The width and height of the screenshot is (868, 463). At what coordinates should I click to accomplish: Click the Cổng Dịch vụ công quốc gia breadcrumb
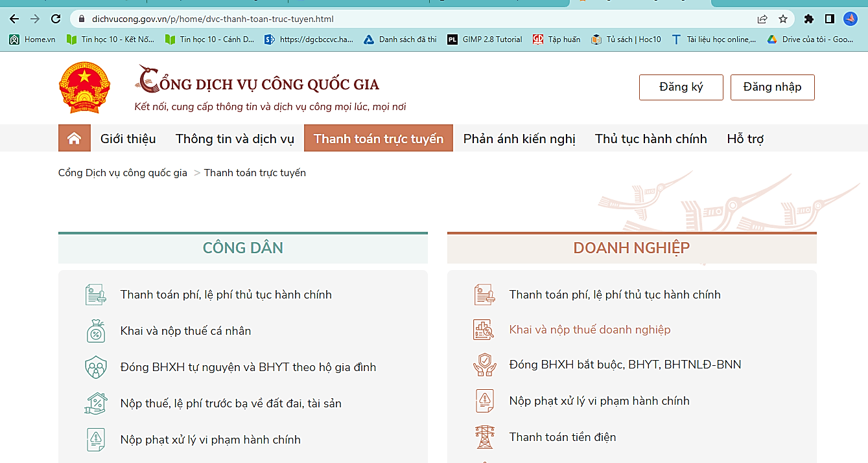coord(123,173)
